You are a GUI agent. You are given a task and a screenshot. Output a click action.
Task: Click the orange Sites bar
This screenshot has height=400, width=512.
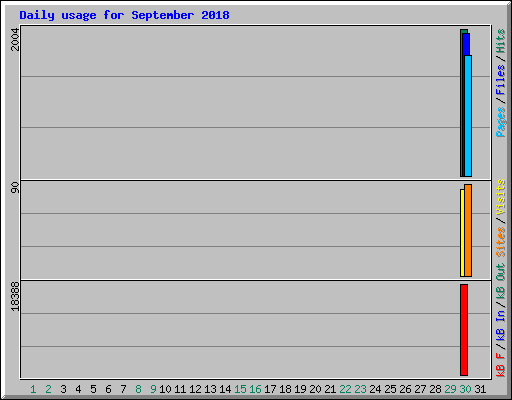coord(468,230)
